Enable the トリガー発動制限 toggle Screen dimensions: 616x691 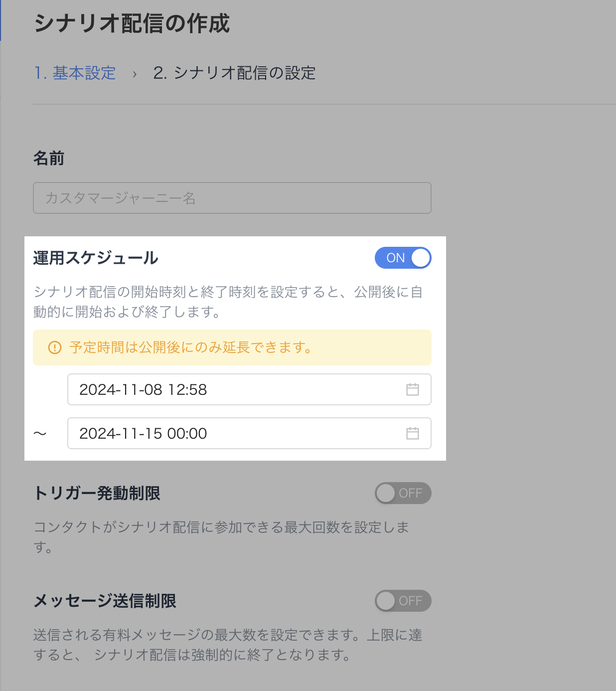[403, 493]
